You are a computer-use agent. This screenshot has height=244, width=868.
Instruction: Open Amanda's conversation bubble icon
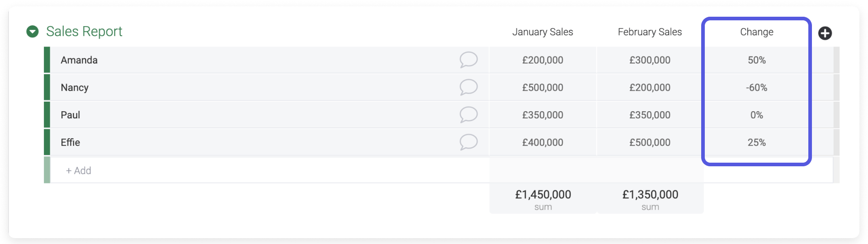[x=469, y=60]
